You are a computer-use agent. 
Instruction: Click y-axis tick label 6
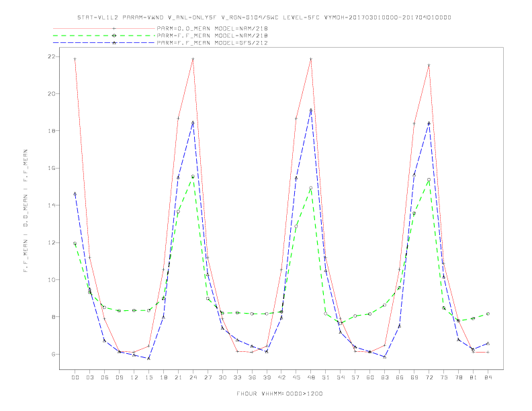coord(53,354)
